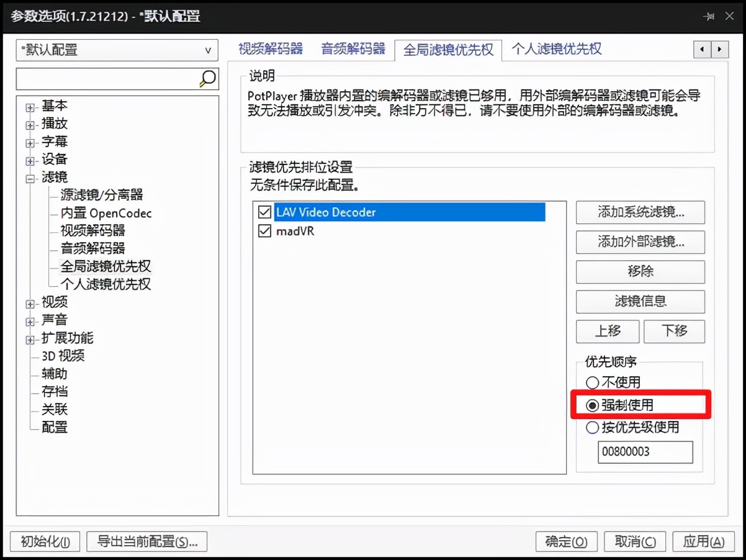This screenshot has width=746, height=560.
Task: Expand the 基本 tree node
Action: (x=30, y=106)
